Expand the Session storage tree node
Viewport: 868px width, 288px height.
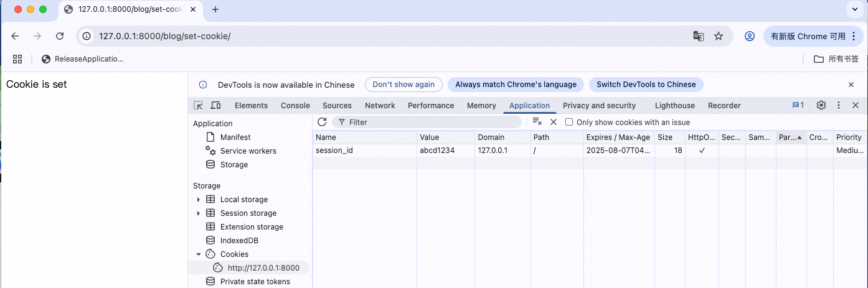point(199,213)
